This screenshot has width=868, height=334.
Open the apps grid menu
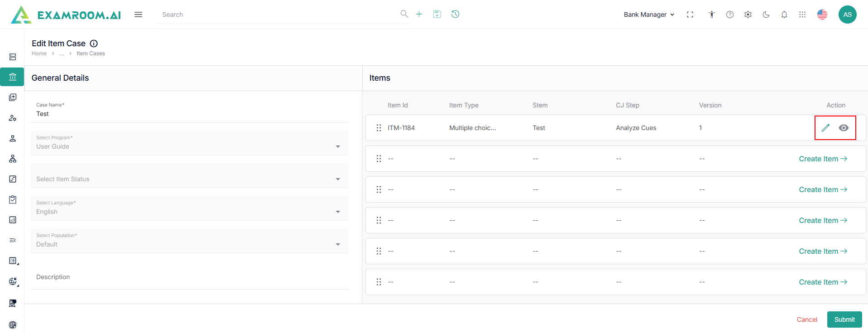point(802,15)
